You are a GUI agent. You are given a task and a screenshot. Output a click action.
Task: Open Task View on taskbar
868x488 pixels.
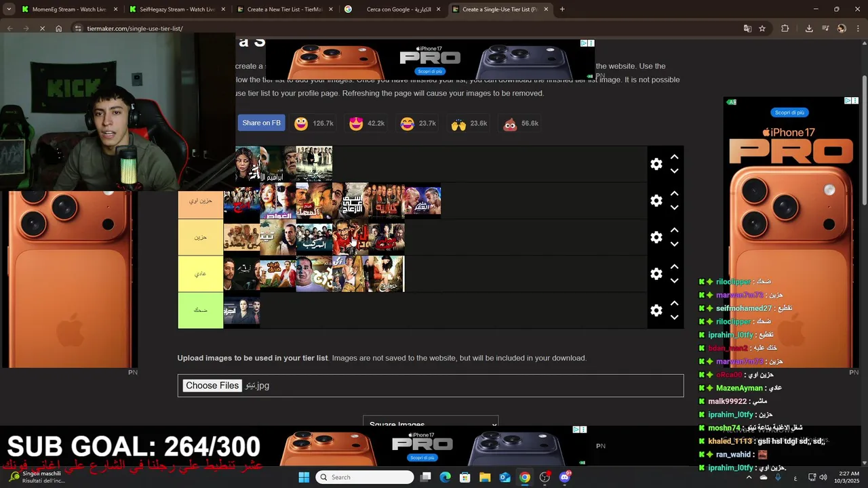(425, 477)
